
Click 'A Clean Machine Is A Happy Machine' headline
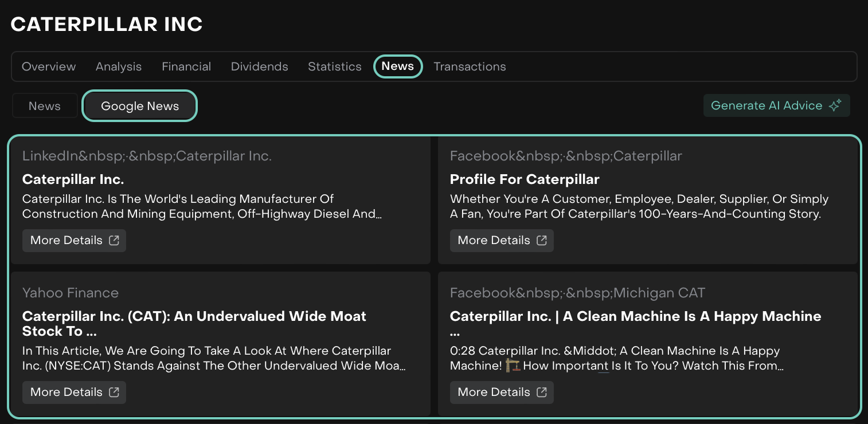point(635,316)
